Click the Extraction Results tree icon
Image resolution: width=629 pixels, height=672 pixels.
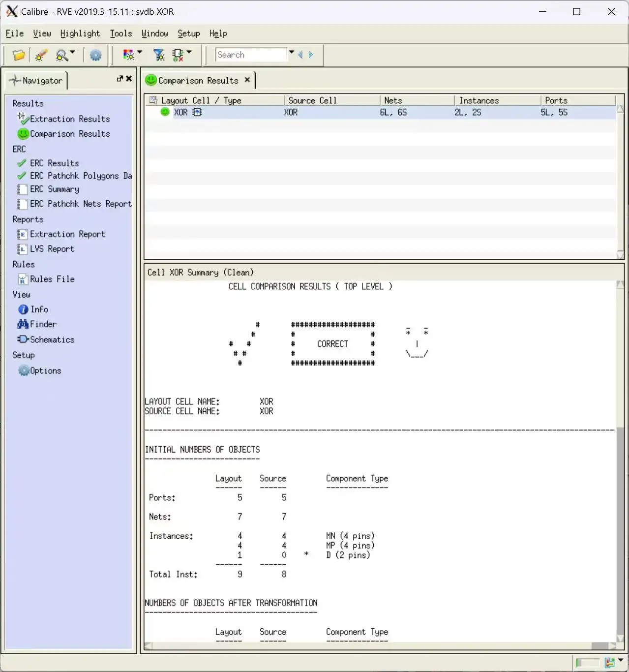[x=23, y=119]
